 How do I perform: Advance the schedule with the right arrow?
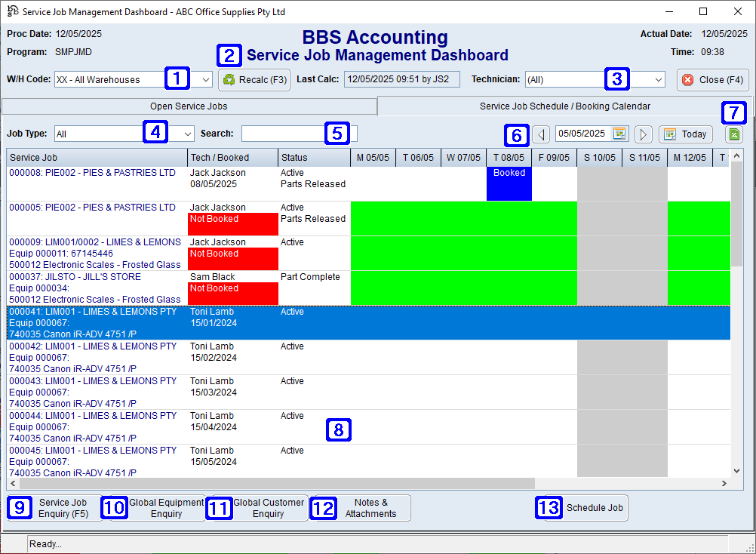[642, 134]
